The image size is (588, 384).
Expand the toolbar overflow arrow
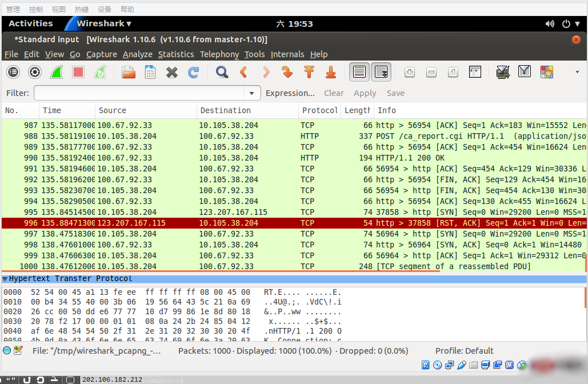click(577, 72)
